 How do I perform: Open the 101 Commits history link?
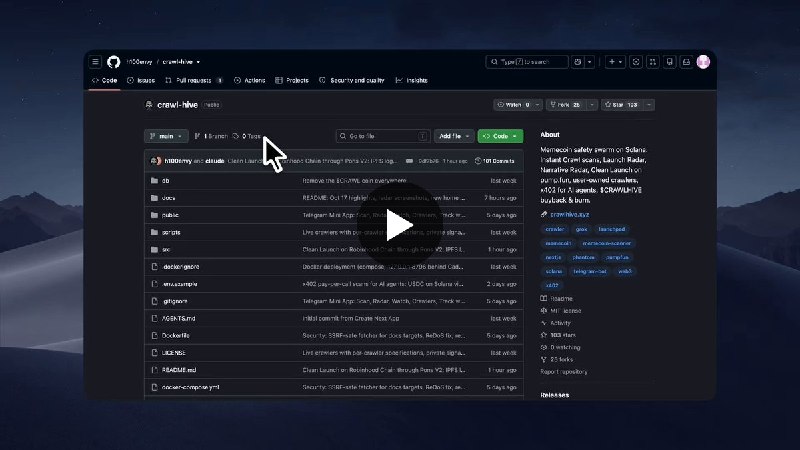tap(494, 161)
